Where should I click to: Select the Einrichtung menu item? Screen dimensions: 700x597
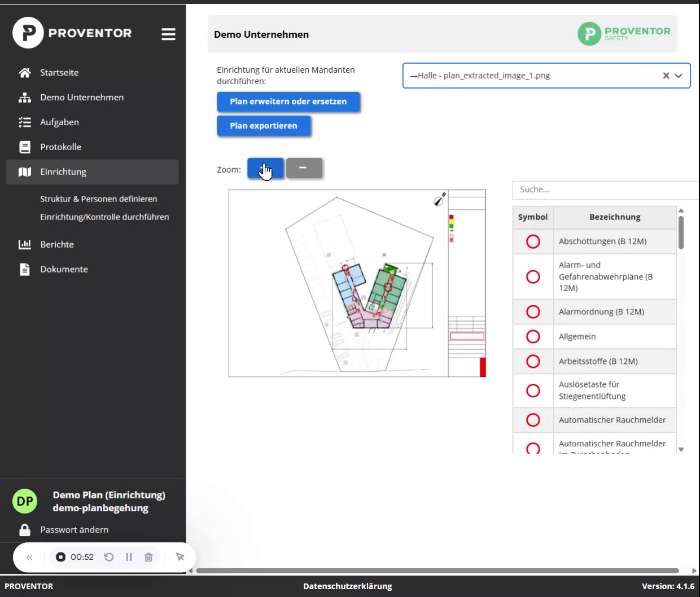pos(92,172)
